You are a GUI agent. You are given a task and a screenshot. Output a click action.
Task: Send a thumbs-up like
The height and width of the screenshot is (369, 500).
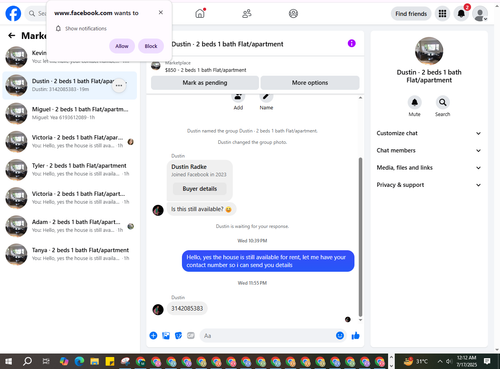click(355, 336)
